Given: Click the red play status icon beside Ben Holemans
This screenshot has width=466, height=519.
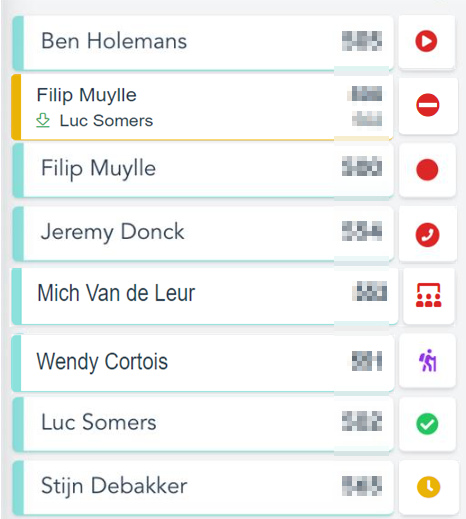Looking at the screenshot, I should [426, 41].
